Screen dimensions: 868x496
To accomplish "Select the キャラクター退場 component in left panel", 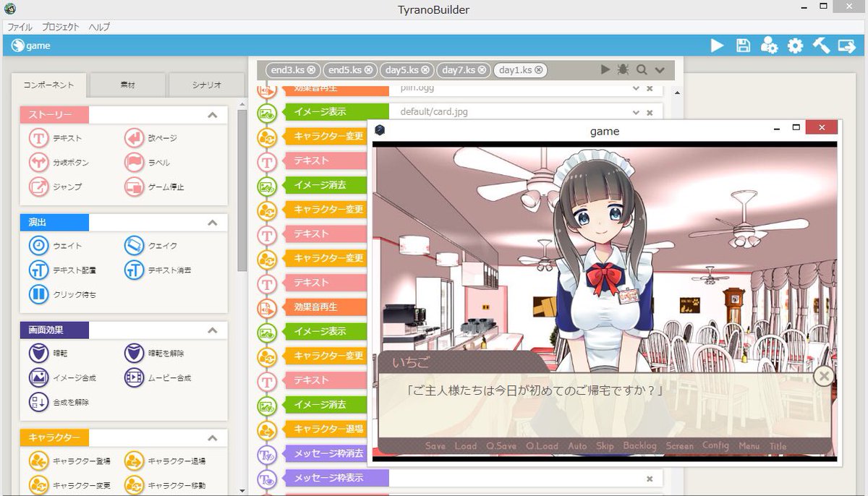I will (165, 461).
